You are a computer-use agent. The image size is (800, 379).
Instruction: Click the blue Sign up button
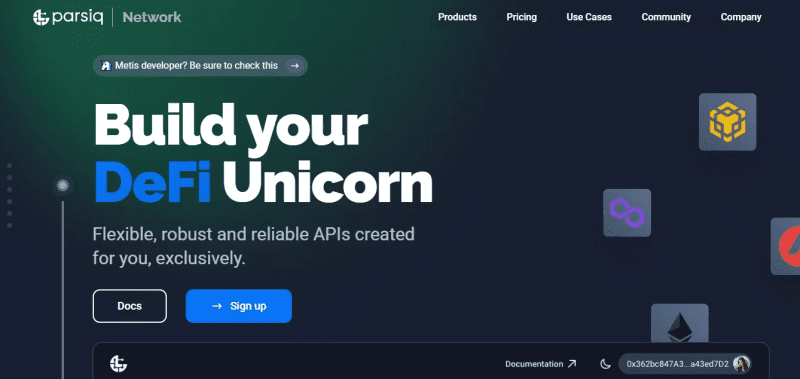point(239,306)
